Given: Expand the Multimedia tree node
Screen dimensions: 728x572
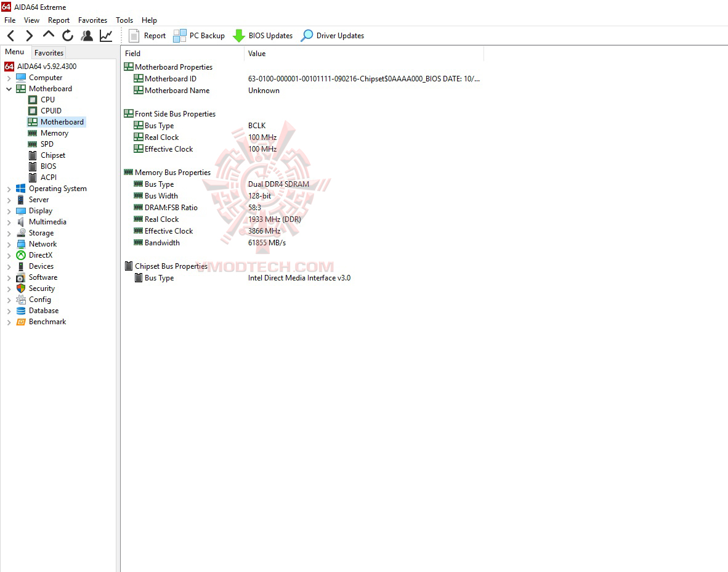Looking at the screenshot, I should 9,223.
